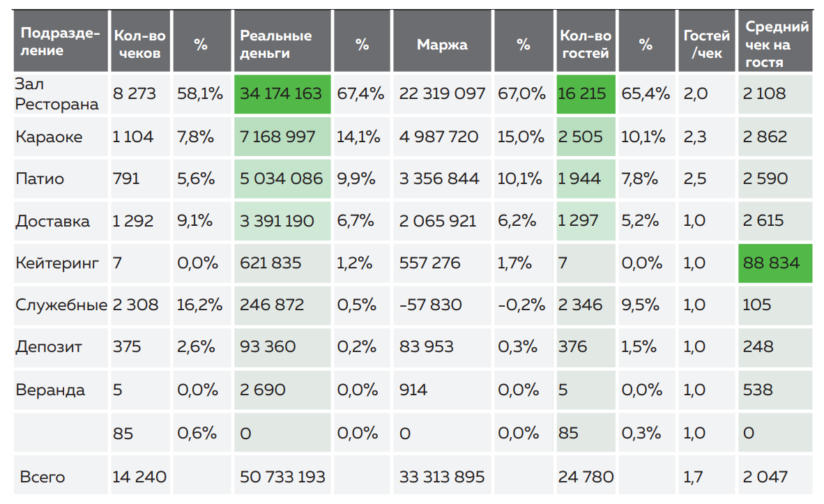824x504 pixels.
Task: Click the "Подразделение" column header
Action: coord(60,43)
